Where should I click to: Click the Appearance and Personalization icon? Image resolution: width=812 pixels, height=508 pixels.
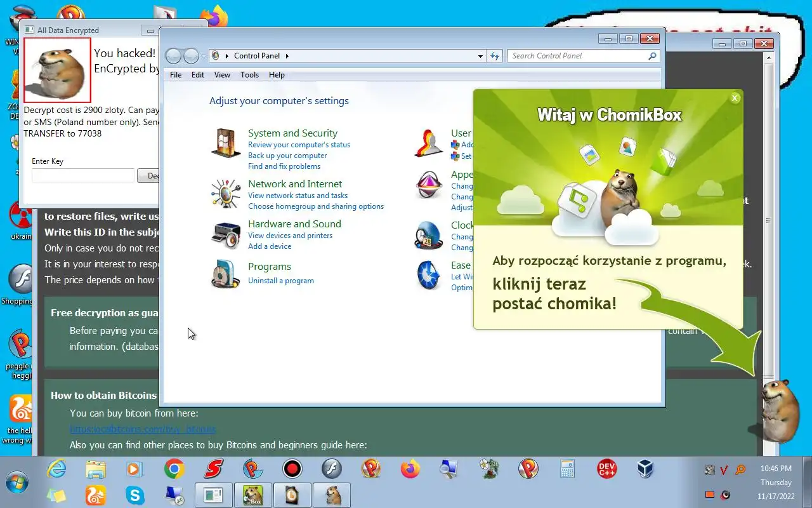(429, 185)
